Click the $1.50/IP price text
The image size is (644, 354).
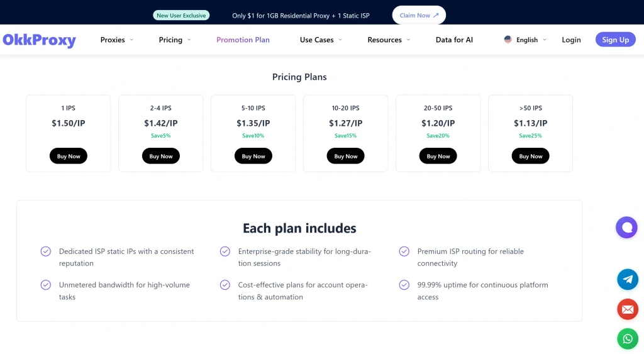(68, 123)
